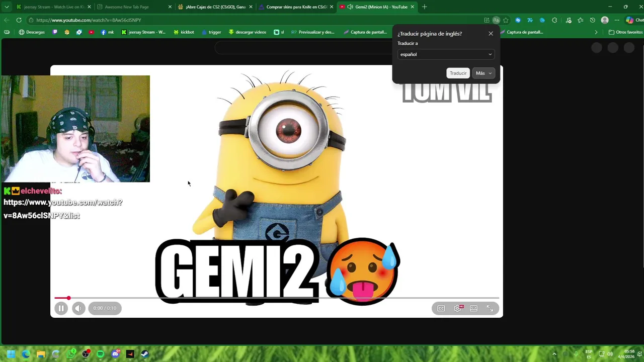The image size is (644, 362).
Task: Open the jeersay Stream bookmark
Action: point(143,32)
